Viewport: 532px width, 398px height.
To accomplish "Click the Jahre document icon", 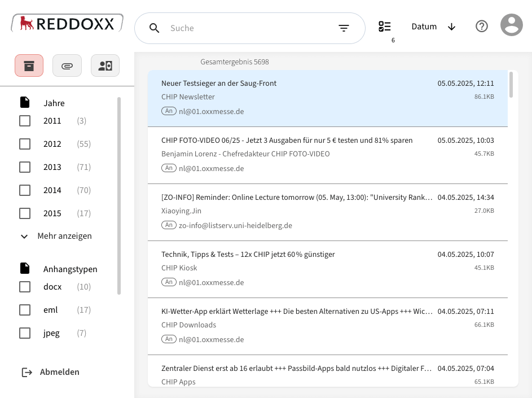I will click(25, 102).
